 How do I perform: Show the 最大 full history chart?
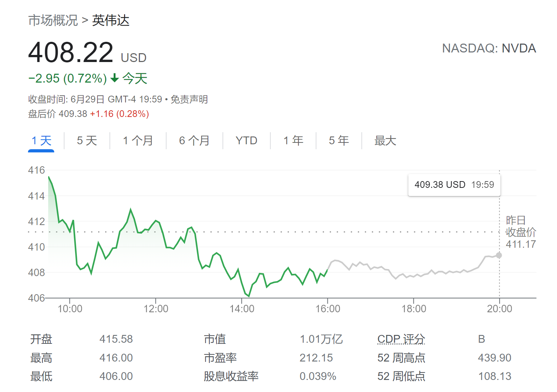(385, 141)
